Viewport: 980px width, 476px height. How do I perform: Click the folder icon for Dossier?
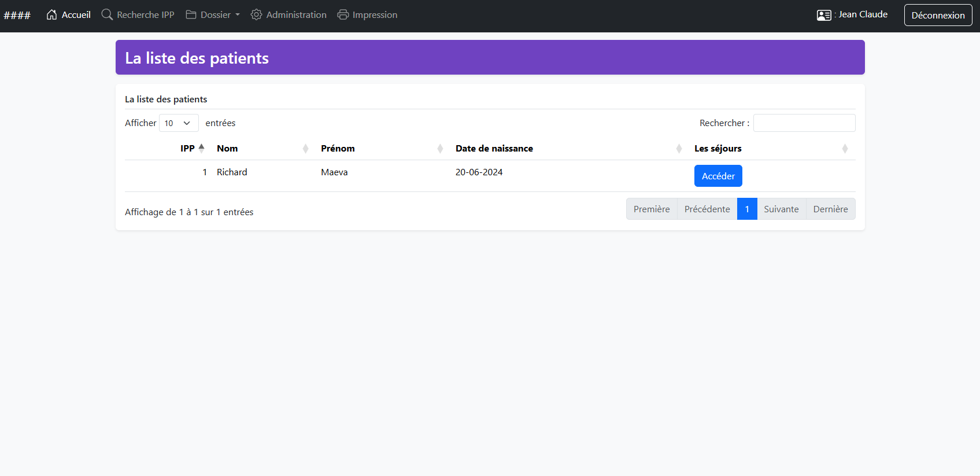pos(191,15)
